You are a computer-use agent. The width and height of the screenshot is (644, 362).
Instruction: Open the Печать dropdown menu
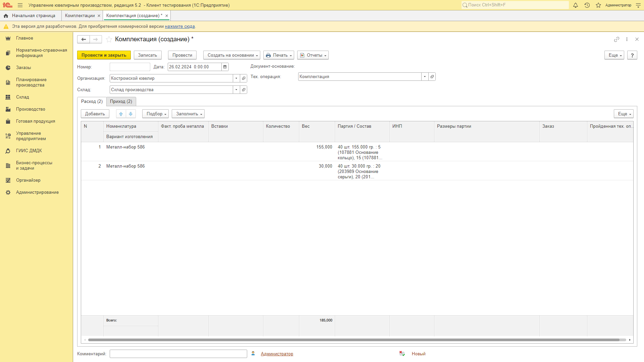279,55
